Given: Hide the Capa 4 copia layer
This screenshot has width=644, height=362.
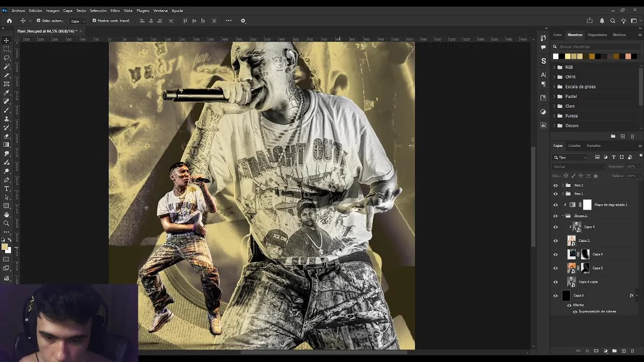Looking at the screenshot, I should (555, 282).
